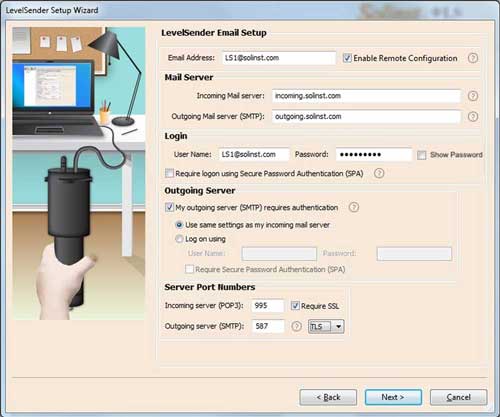Toggle Enable Remote Configuration checkbox
The height and width of the screenshot is (417, 500).
pyautogui.click(x=347, y=58)
